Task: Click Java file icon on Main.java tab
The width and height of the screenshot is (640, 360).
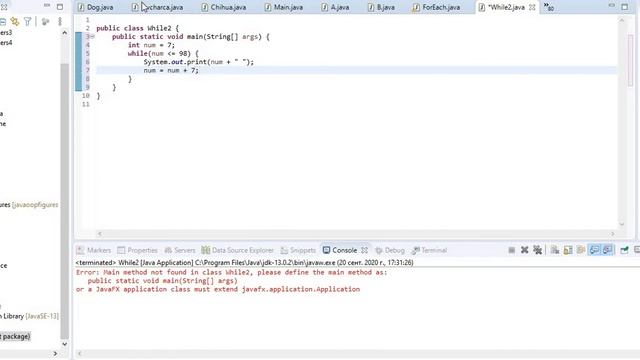Action: click(x=268, y=7)
